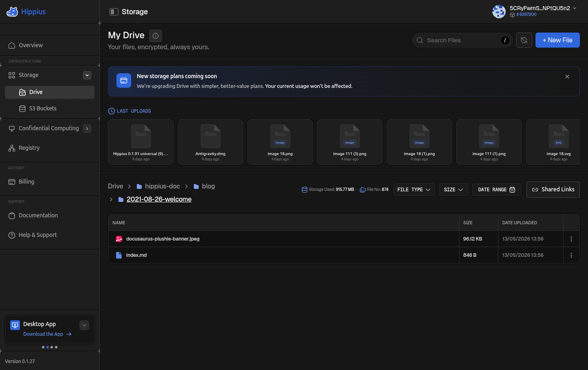Image resolution: width=588 pixels, height=370 pixels.
Task: Dismiss the new storage plans banner
Action: click(x=567, y=77)
